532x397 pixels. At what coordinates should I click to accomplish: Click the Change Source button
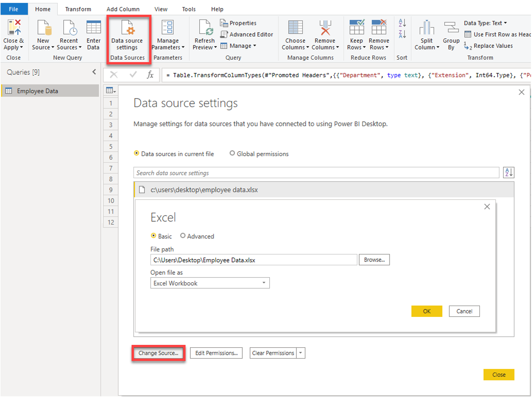158,353
